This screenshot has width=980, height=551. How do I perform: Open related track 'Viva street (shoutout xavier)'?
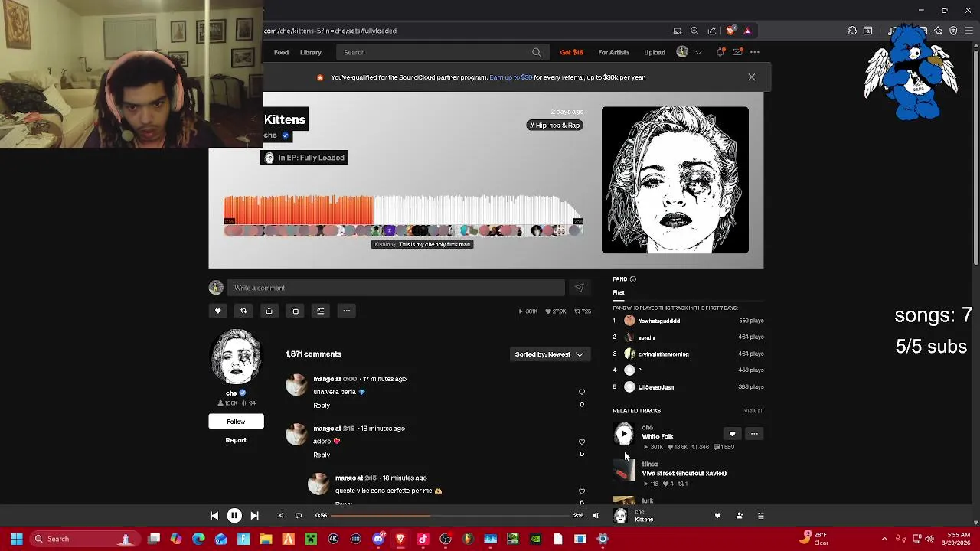click(684, 473)
